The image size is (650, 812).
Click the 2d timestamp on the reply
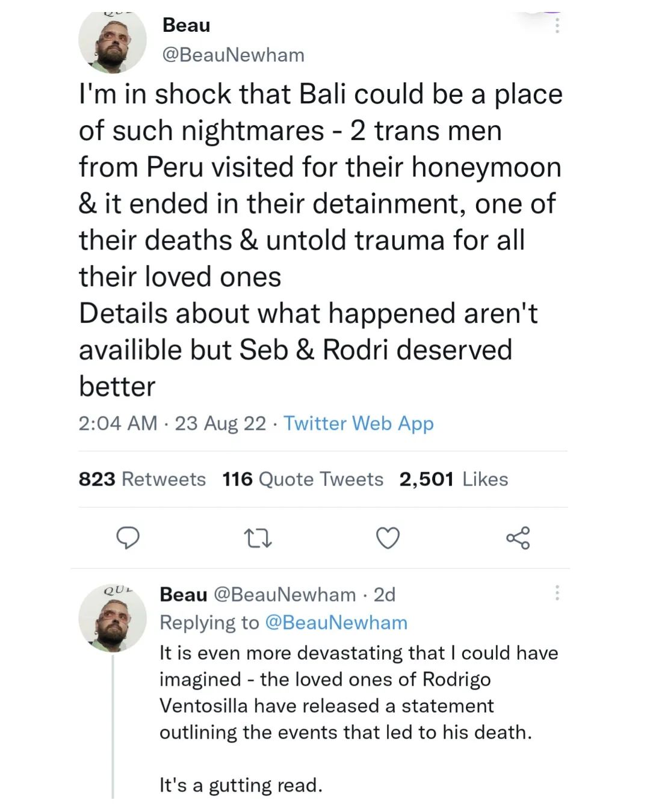[x=385, y=595]
